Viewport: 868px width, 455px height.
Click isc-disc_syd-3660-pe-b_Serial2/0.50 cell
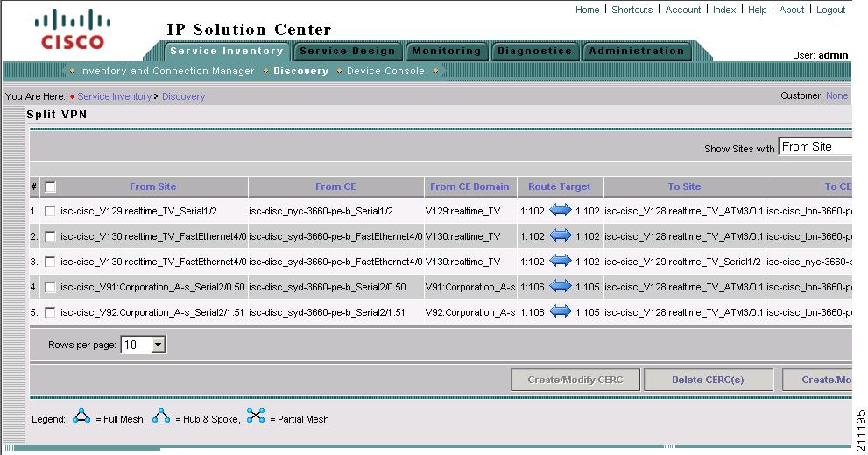pos(328,288)
